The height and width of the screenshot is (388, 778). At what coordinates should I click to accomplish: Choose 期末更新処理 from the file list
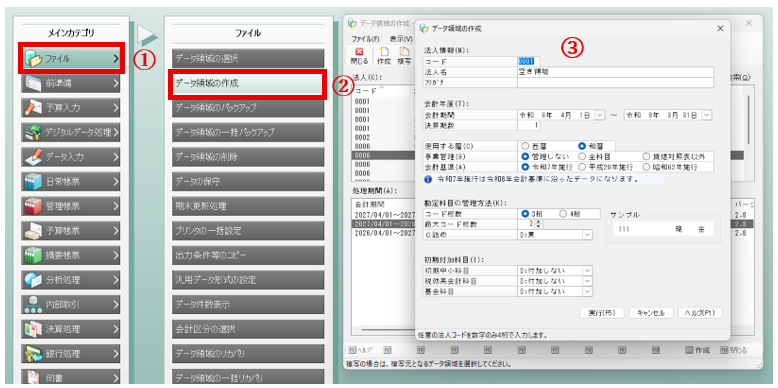[x=248, y=206]
